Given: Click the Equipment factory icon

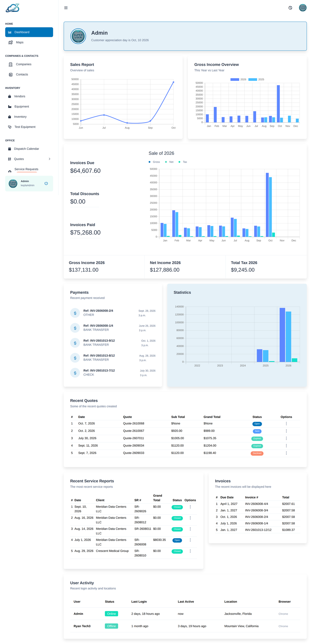Looking at the screenshot, I should coord(10,107).
